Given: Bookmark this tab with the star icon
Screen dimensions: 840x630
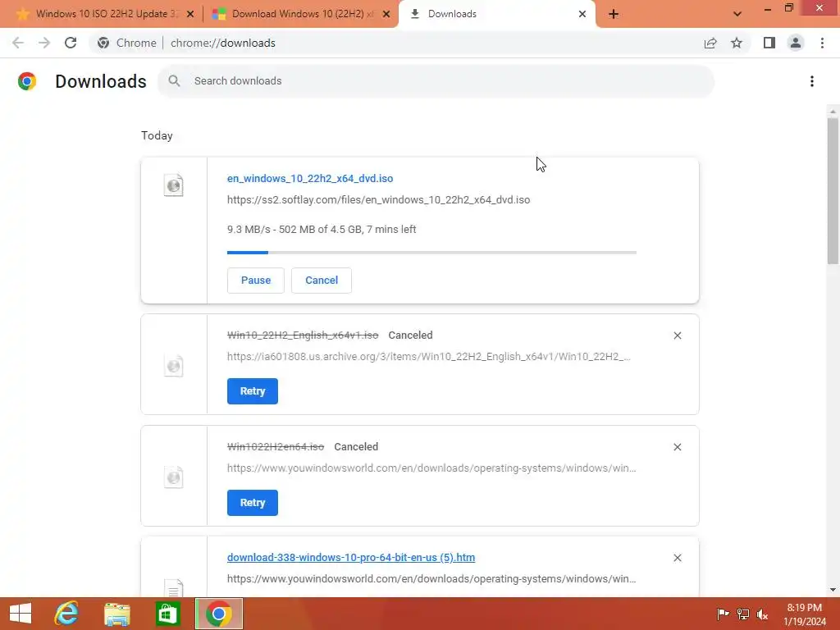Looking at the screenshot, I should coord(737,43).
